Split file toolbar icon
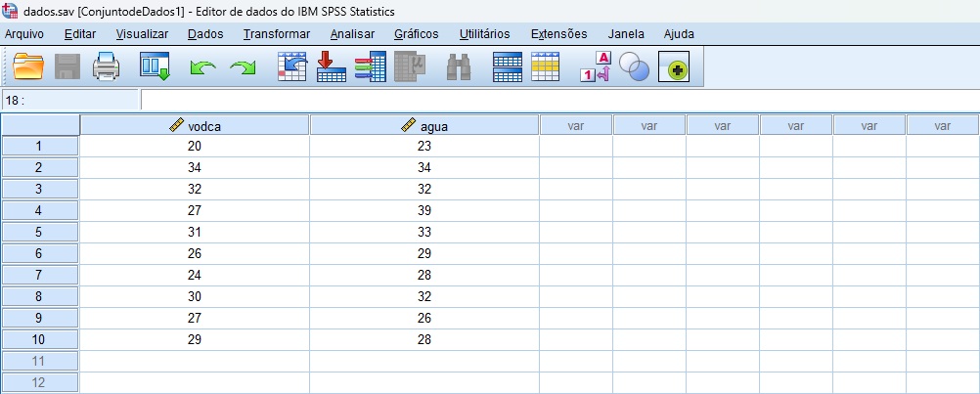 [507, 66]
